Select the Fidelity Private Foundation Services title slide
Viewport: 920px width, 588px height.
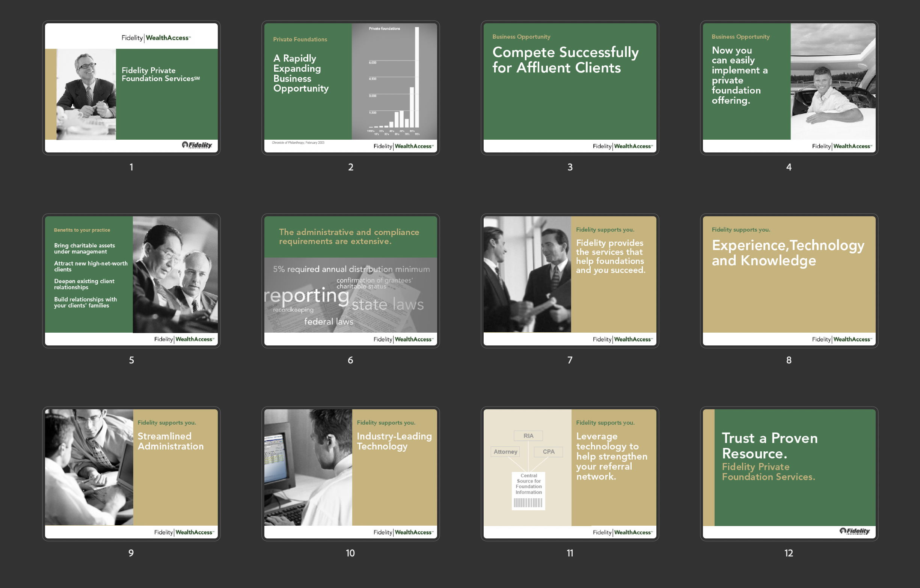pyautogui.click(x=131, y=87)
